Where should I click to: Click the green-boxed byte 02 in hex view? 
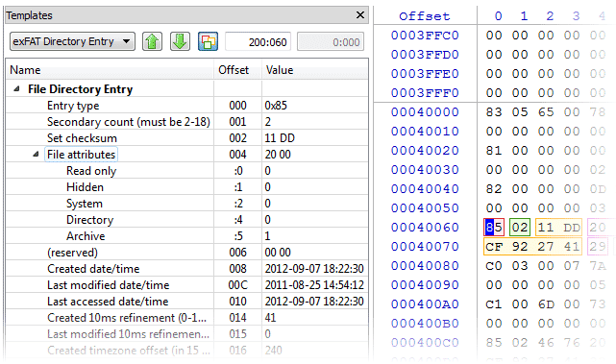pos(520,228)
